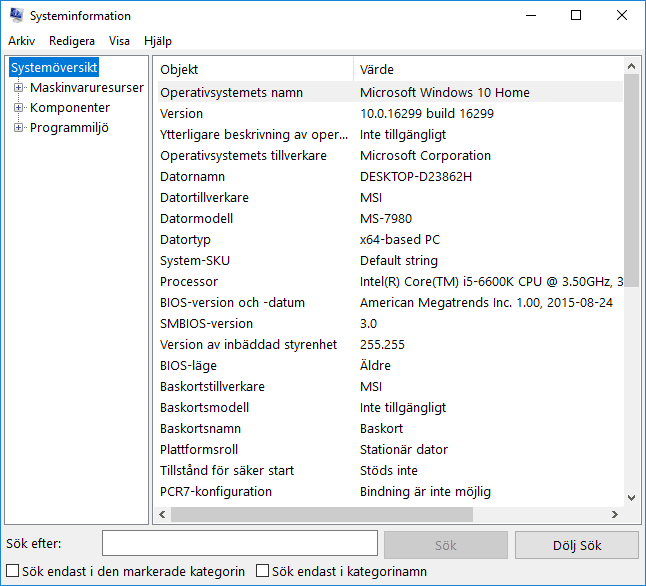The image size is (646, 586).
Task: Open the Redigera menu
Action: 72,41
